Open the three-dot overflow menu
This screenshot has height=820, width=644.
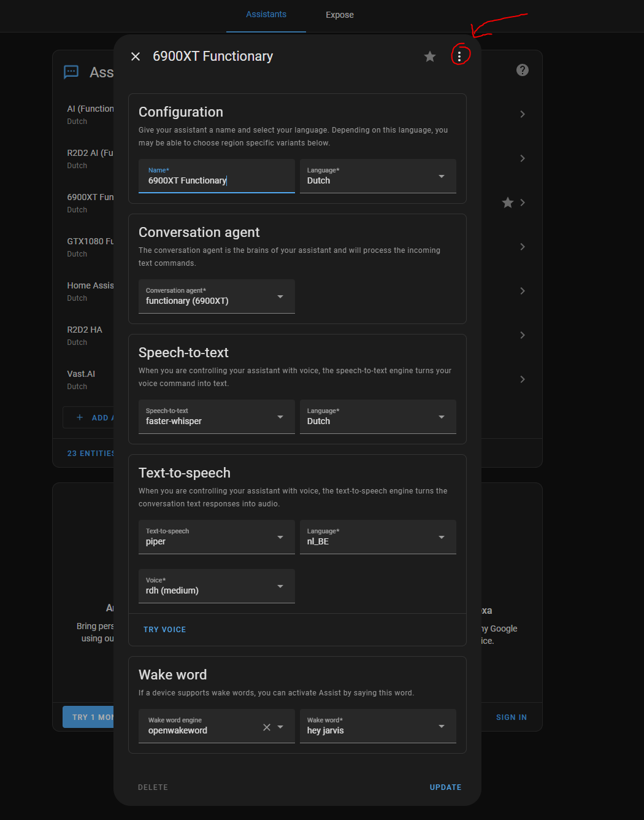461,56
